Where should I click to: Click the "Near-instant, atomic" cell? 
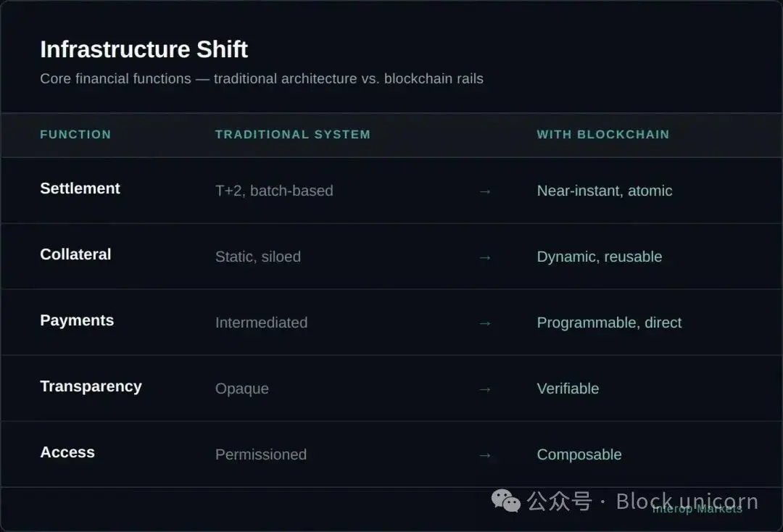604,191
